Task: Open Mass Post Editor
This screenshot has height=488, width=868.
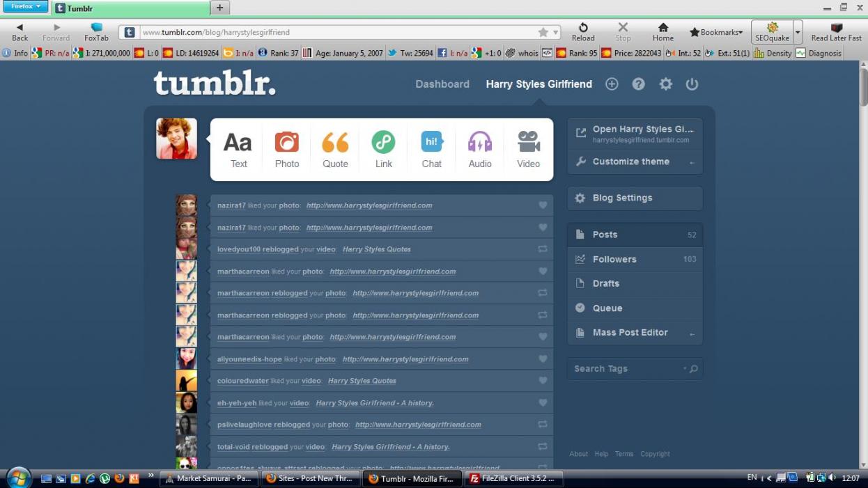Action: 635,332
